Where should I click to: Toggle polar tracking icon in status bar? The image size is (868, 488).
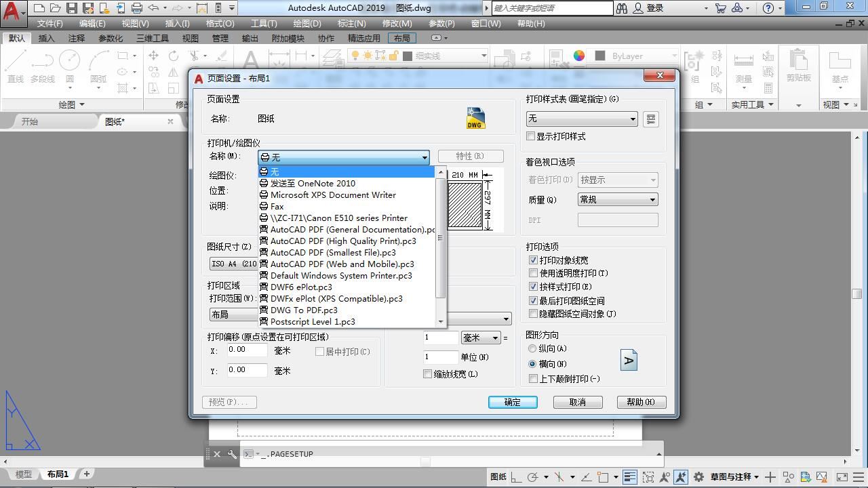(x=533, y=476)
